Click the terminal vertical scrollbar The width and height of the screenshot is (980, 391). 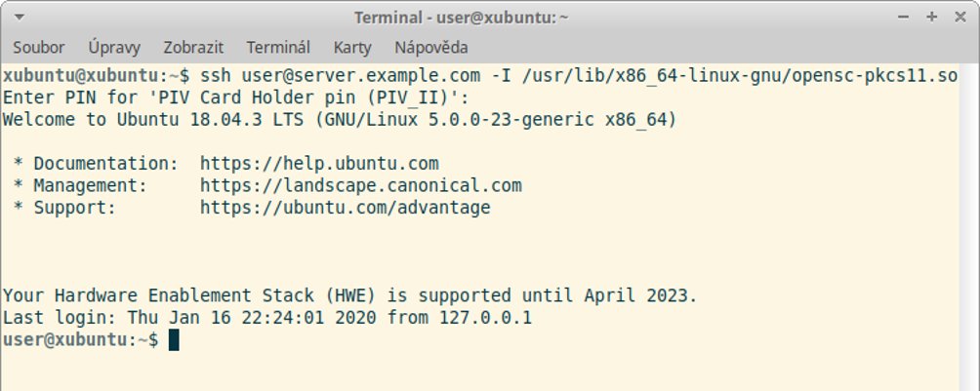969,227
